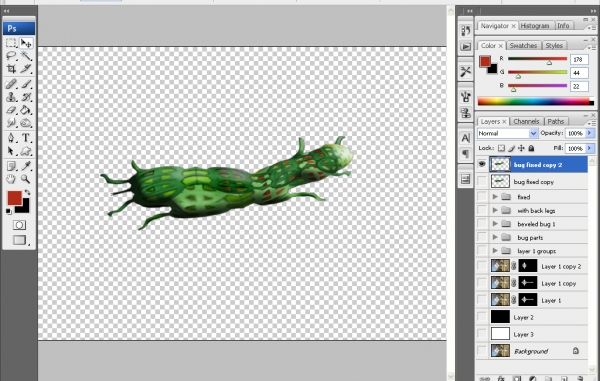The height and width of the screenshot is (381, 600).
Task: Change the screen mode
Action: (x=20, y=240)
